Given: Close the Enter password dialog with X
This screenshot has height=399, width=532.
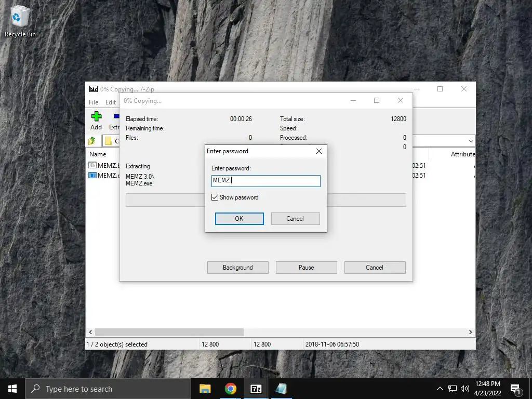Looking at the screenshot, I should point(319,151).
